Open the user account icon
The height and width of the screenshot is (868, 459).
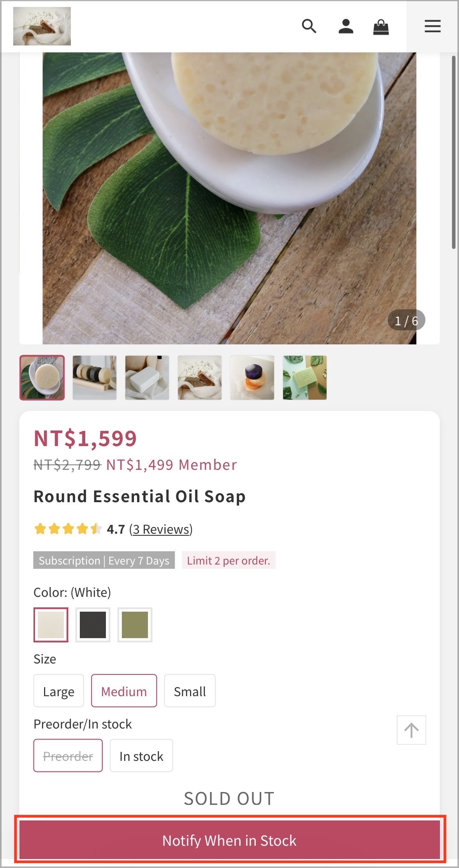346,26
